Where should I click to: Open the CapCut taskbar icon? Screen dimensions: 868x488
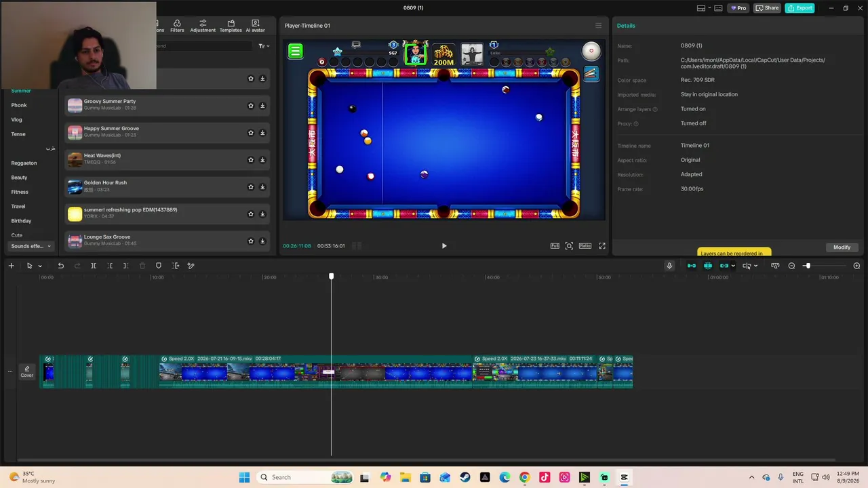click(624, 477)
